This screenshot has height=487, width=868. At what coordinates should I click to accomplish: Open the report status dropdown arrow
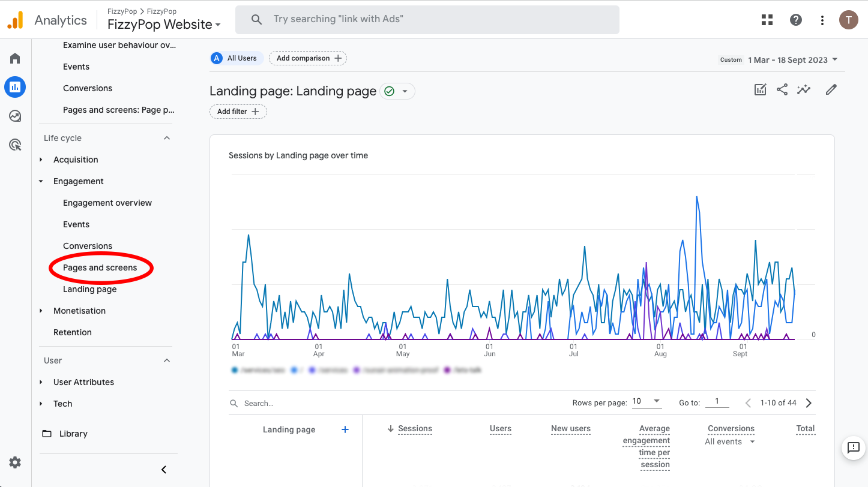pyautogui.click(x=405, y=91)
